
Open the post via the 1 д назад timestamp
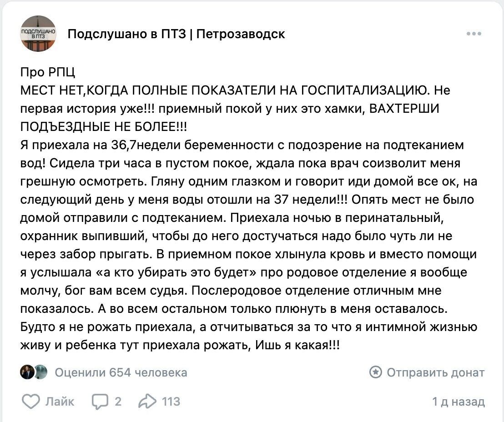click(458, 402)
